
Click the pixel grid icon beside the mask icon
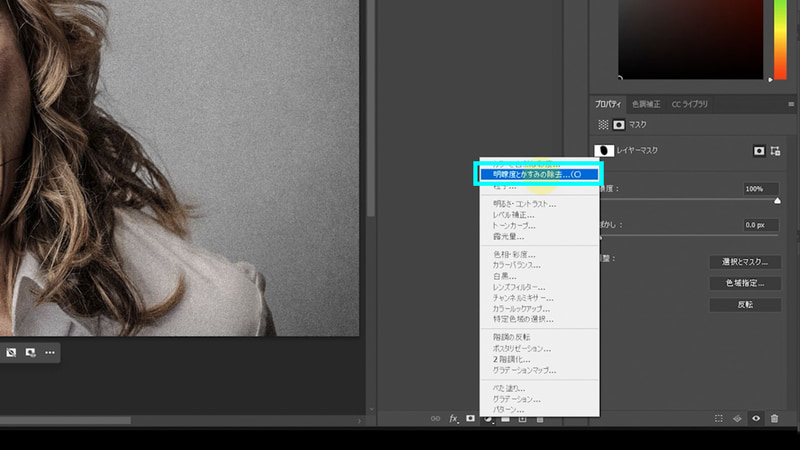(x=603, y=124)
